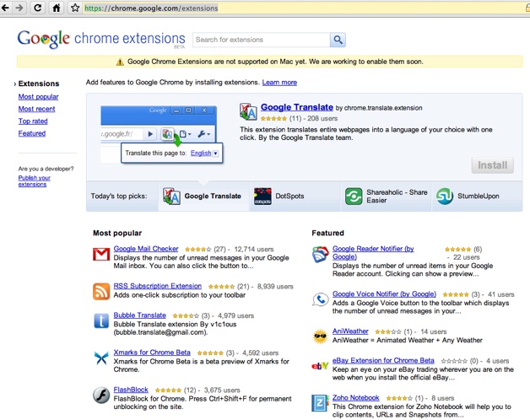
Task: Click the AniWeather sun icon
Action: pos(320,337)
